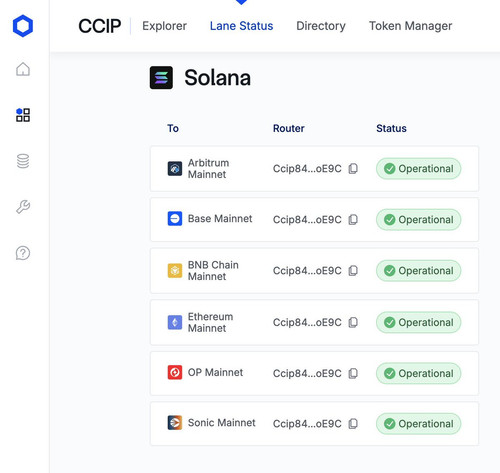Click Operational status badge for BNB Chain Mainnet
This screenshot has height=473, width=500.
click(419, 271)
